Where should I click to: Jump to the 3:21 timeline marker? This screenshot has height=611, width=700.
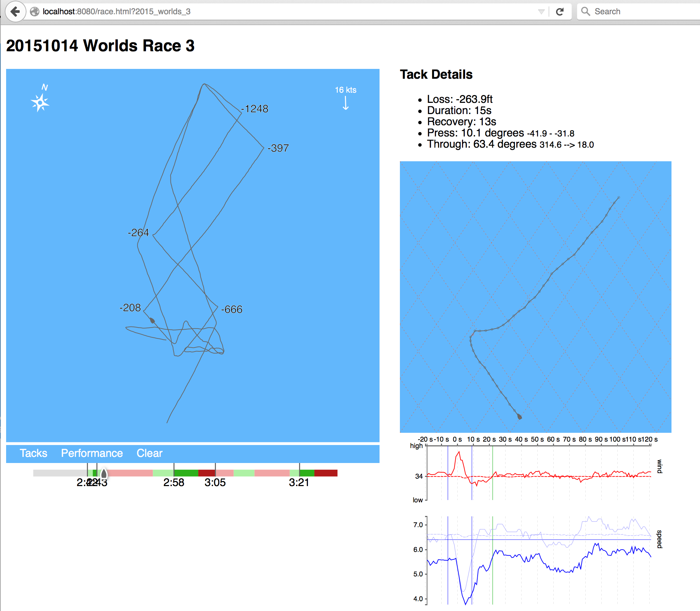tap(299, 482)
